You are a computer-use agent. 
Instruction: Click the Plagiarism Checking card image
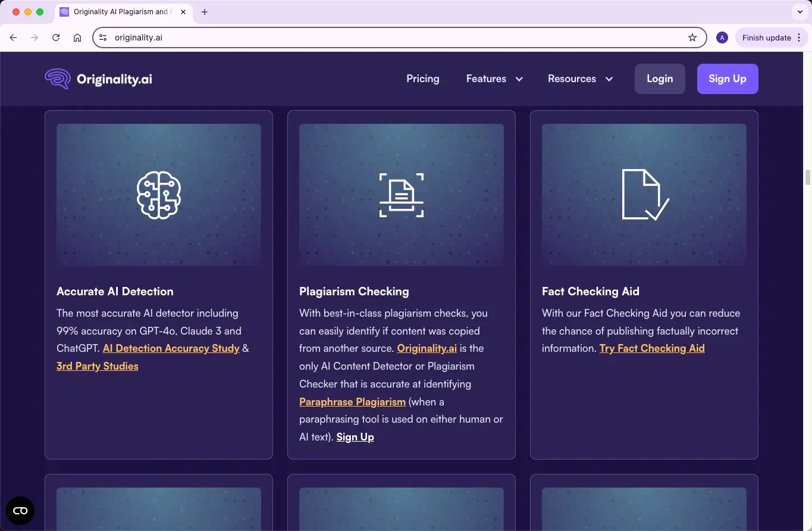coord(402,195)
